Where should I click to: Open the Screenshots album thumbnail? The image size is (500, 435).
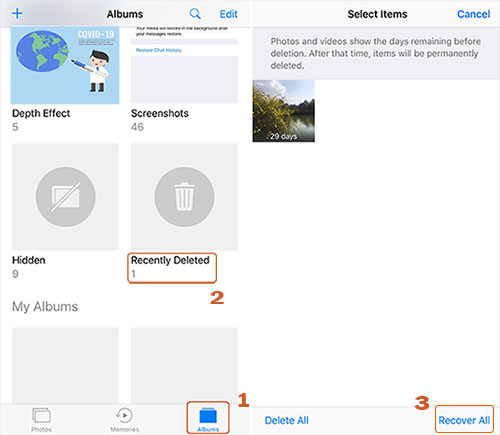coord(184,66)
